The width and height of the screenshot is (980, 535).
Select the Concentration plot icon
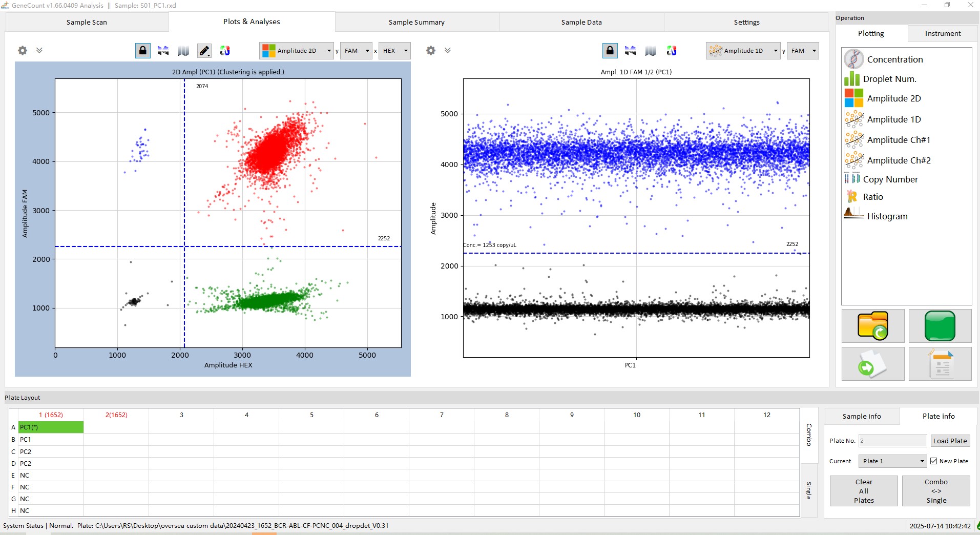click(x=853, y=59)
